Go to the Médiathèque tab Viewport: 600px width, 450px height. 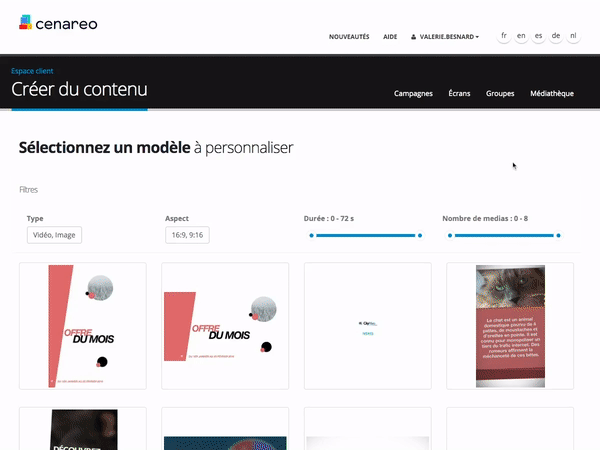coord(552,93)
